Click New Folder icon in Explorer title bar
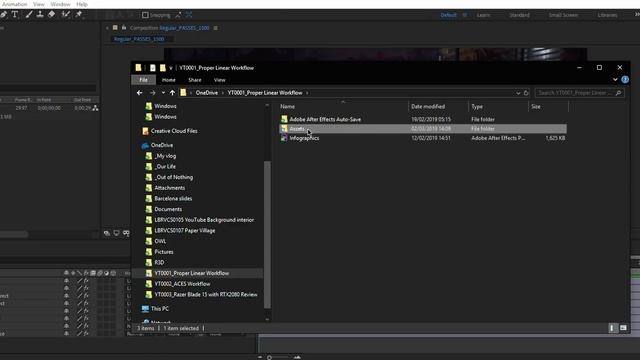Screen dimensions: 640x360 click(x=162, y=68)
